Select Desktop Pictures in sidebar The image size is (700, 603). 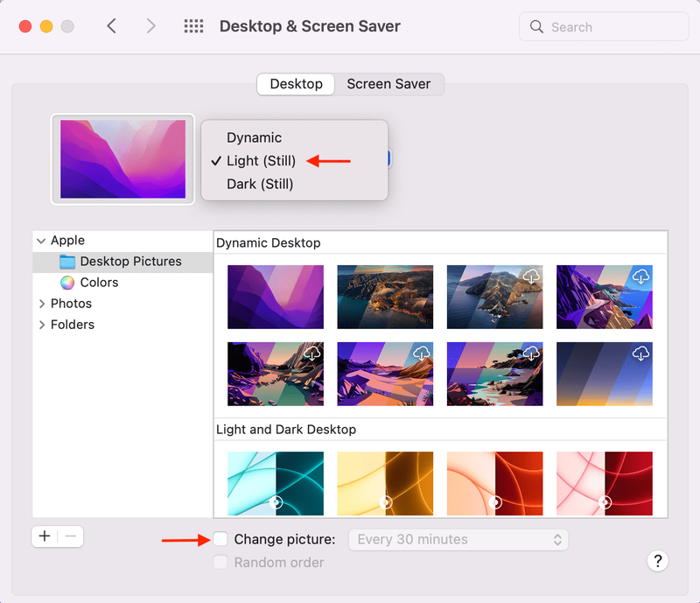tap(122, 262)
